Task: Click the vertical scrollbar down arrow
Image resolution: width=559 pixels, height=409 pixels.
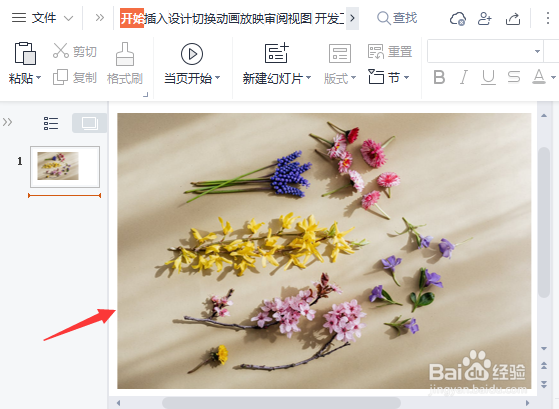Action: point(544,348)
